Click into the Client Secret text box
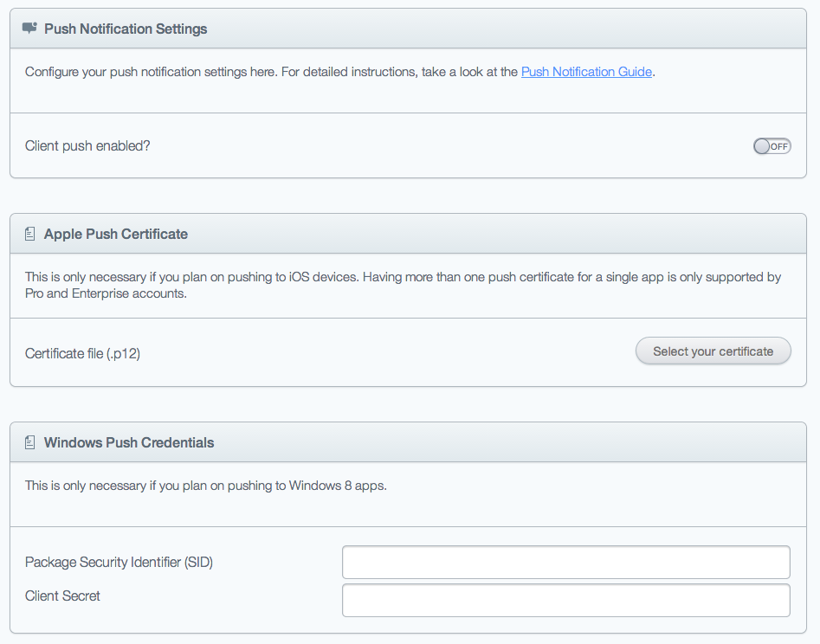Screen dimensions: 820x644 pyautogui.click(x=565, y=600)
